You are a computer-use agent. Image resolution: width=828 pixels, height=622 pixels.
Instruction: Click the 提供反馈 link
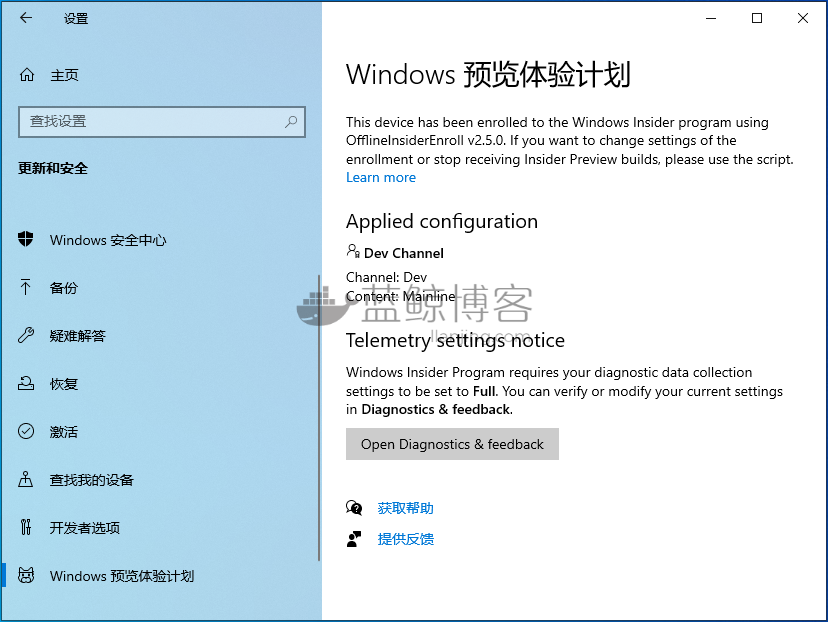click(406, 539)
